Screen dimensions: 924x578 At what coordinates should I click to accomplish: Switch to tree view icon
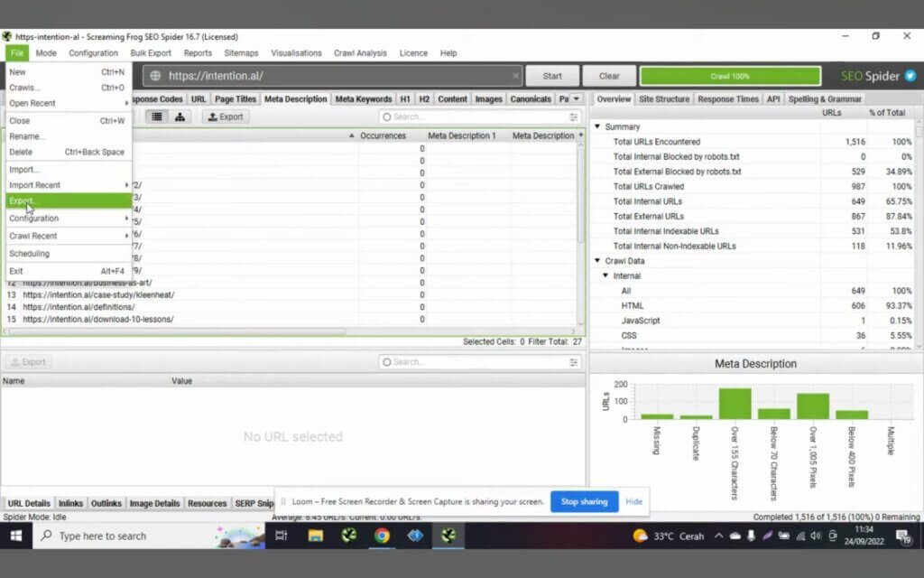pyautogui.click(x=180, y=117)
